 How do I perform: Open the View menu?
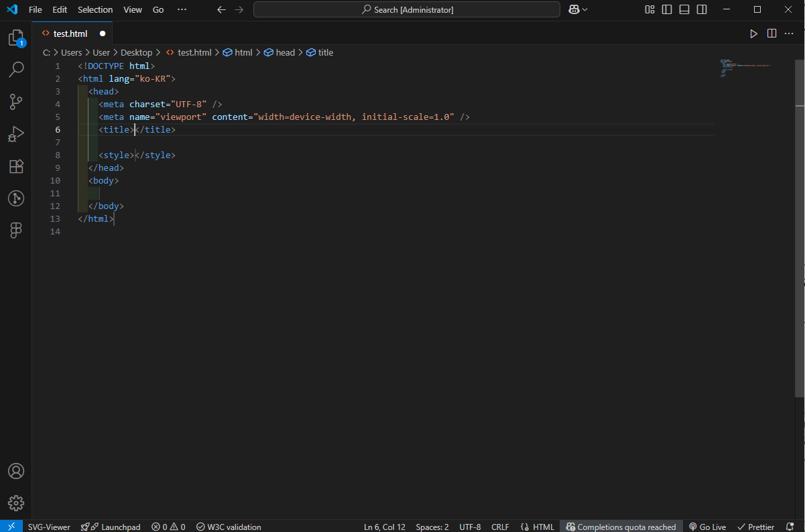[x=133, y=9]
